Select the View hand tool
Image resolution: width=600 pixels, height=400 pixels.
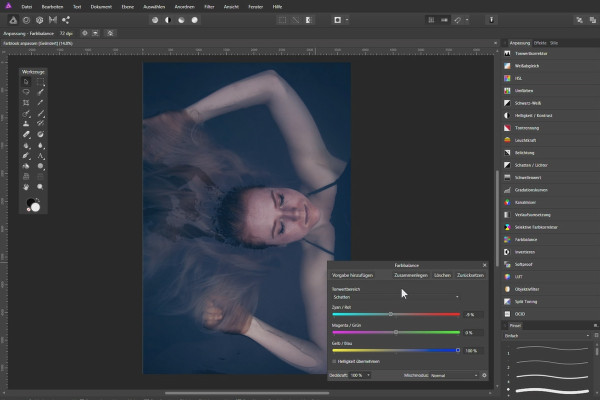pyautogui.click(x=26, y=187)
